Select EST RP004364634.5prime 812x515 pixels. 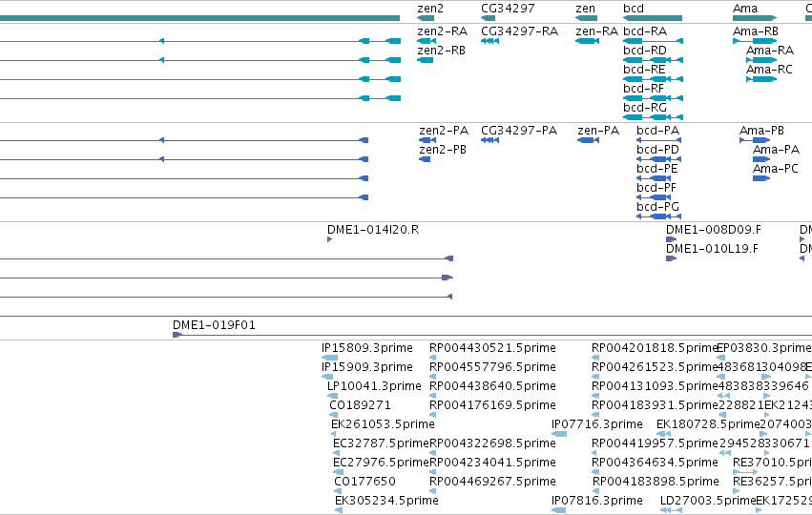[x=595, y=472]
